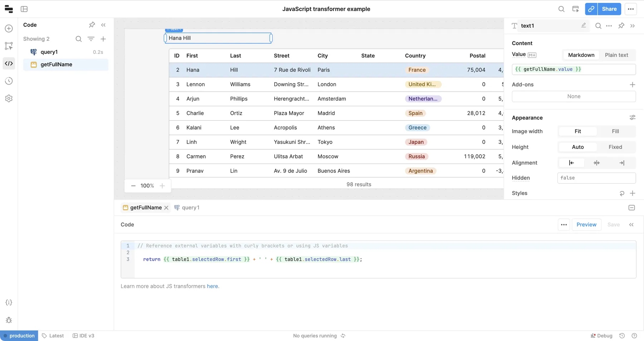Screen dimensions: 644x341
Task: Align text to the center
Action: coord(596,163)
